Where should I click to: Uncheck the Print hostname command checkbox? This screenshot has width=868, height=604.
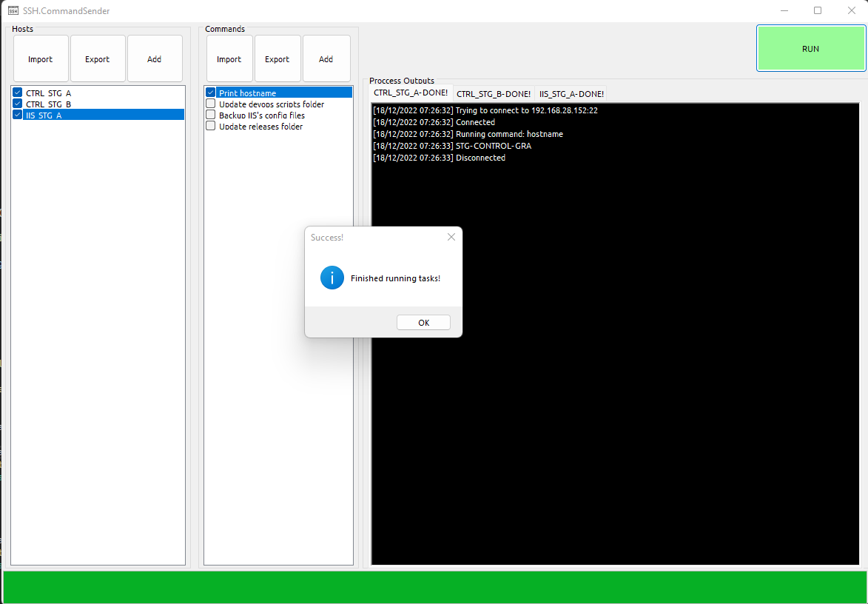(x=210, y=93)
